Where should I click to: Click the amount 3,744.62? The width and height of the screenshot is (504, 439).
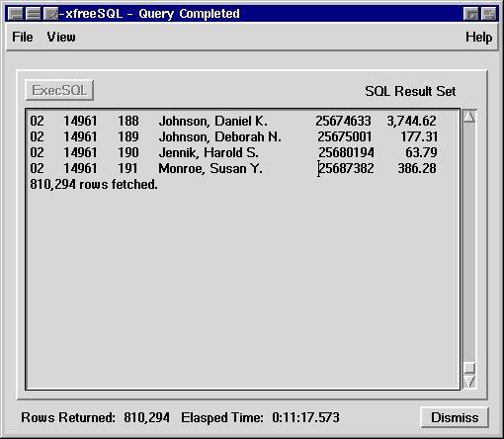tap(411, 121)
